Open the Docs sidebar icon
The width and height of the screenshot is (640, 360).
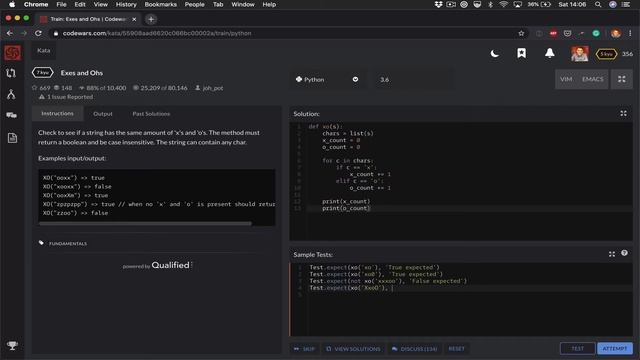12,138
